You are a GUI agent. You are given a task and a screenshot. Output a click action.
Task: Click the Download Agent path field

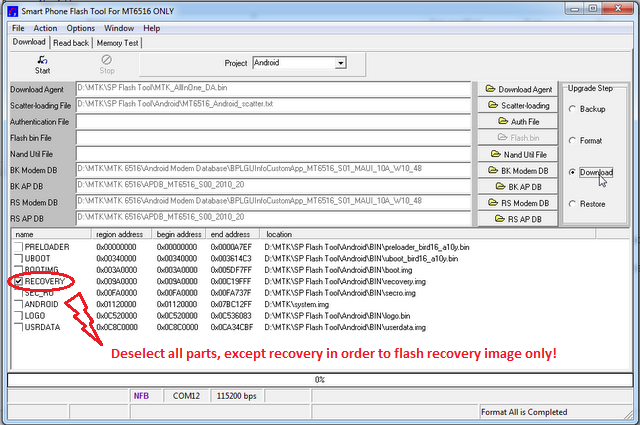(273, 89)
